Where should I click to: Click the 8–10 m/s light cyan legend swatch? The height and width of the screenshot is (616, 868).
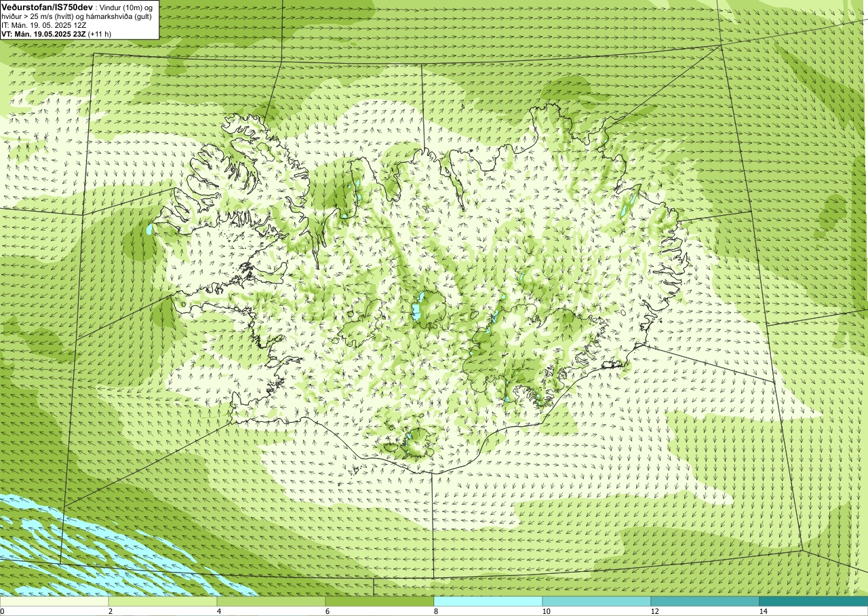click(x=488, y=601)
